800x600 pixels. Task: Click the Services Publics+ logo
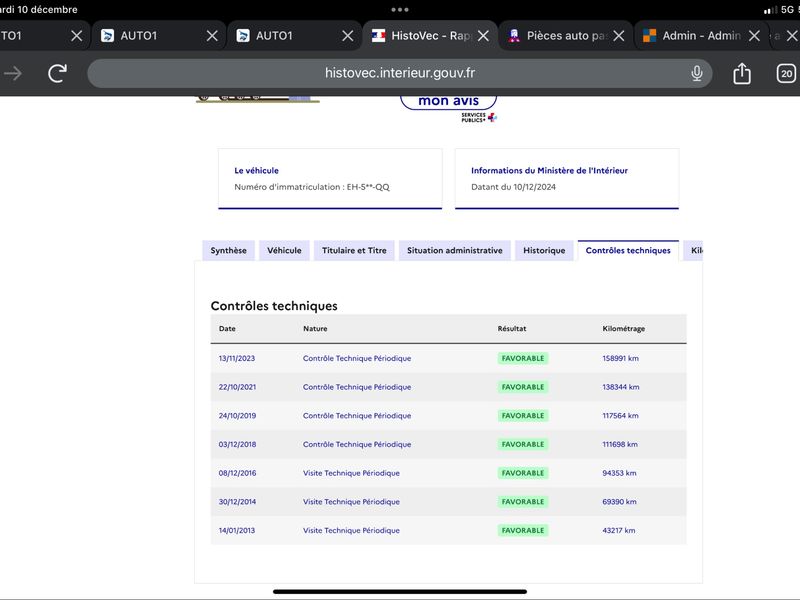coord(479,117)
